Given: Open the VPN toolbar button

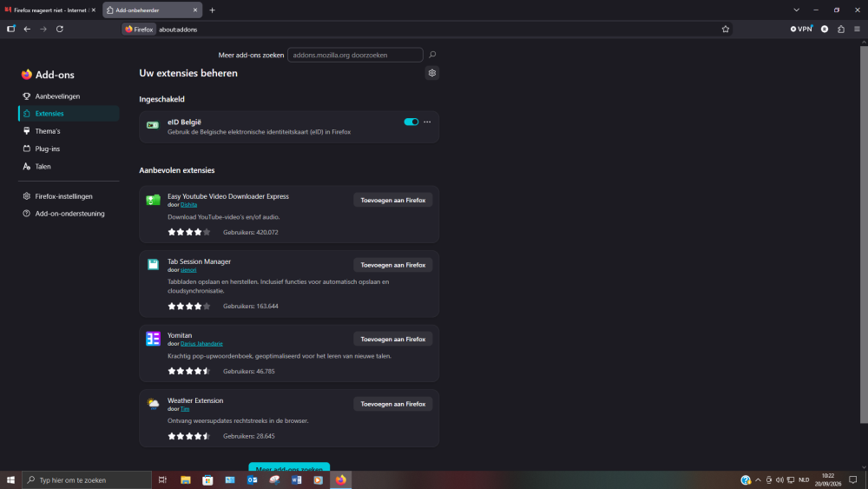Looking at the screenshot, I should [x=801, y=29].
